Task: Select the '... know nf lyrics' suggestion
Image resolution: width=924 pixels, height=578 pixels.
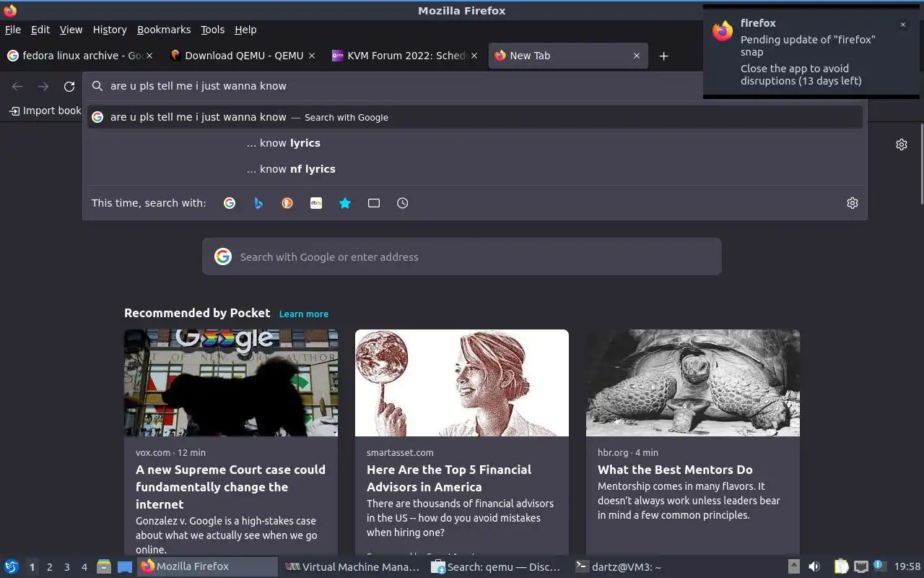Action: (x=475, y=169)
